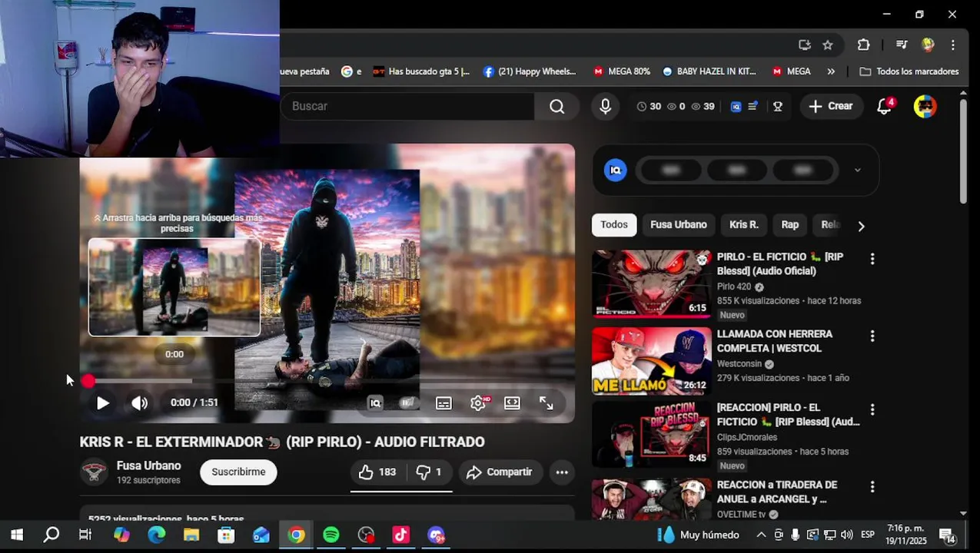Expand the vidIQ panel chevron
This screenshot has height=553, width=980.
click(858, 170)
